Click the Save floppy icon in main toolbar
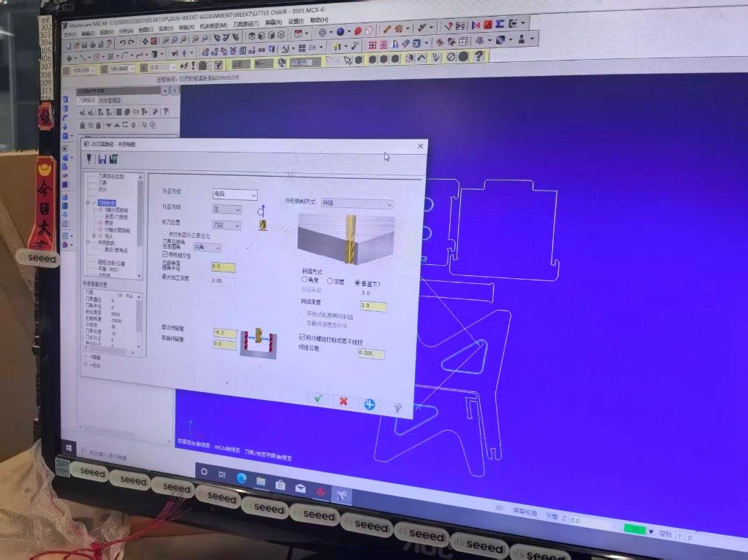 [x=85, y=45]
